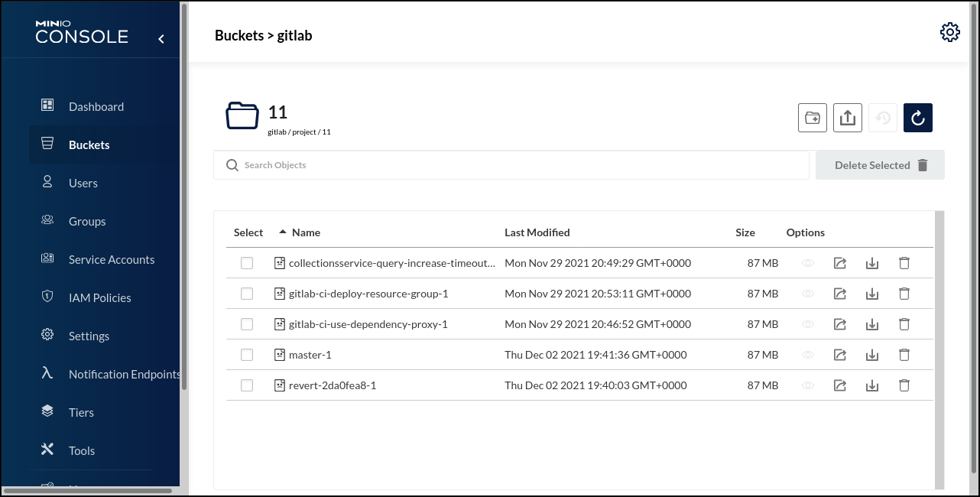980x497 pixels.
Task: Share the master-1 object
Action: pos(840,354)
